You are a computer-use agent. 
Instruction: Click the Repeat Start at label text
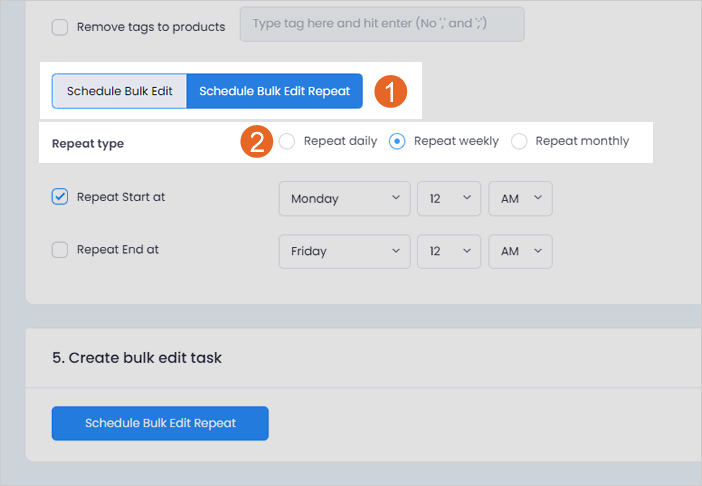tap(121, 197)
